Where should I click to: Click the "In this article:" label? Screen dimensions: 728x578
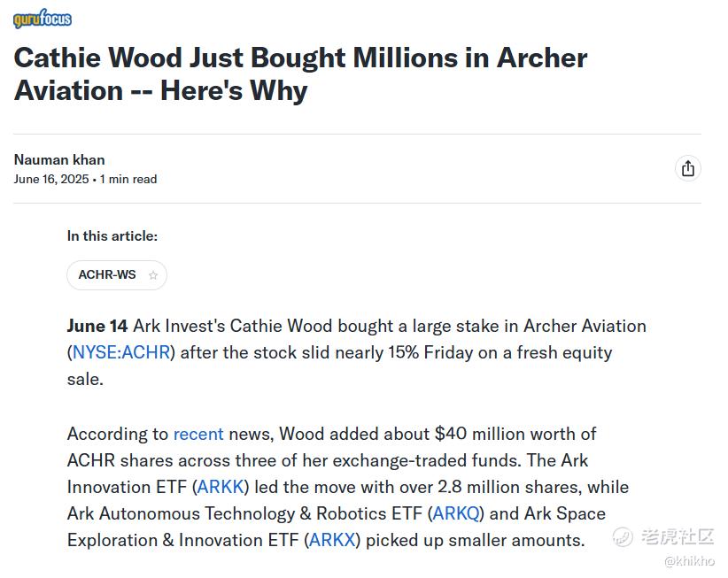(112, 236)
